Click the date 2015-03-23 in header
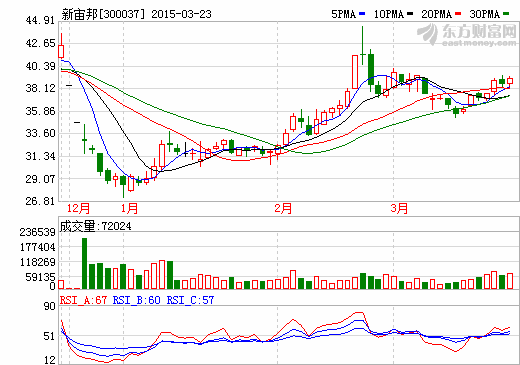Screen dimensions: 520x365 (181, 14)
